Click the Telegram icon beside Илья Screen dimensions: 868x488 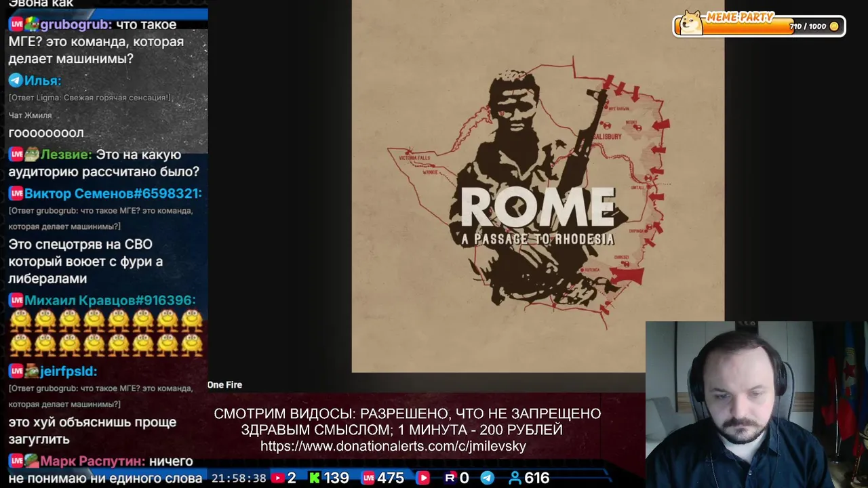click(x=16, y=81)
